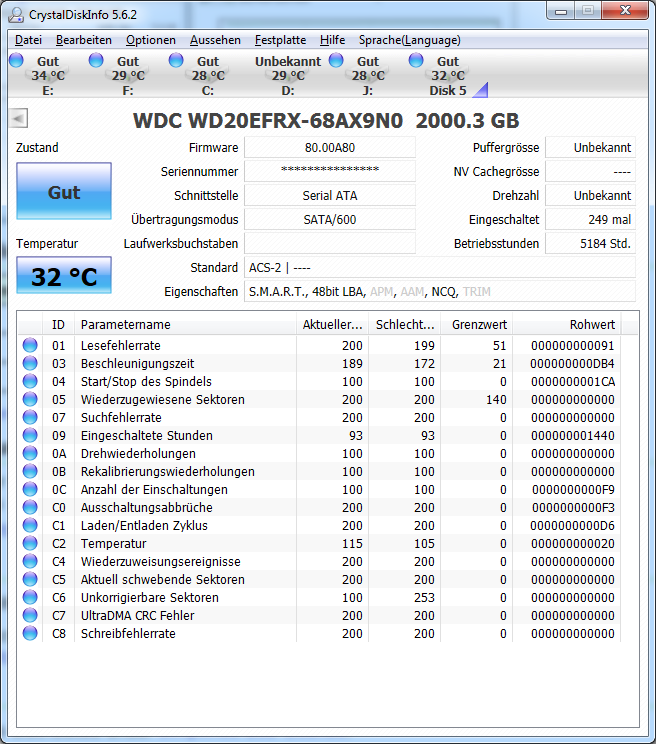Click status icon of Eingeschaltete Stunden
This screenshot has width=656, height=744.
tap(30, 435)
